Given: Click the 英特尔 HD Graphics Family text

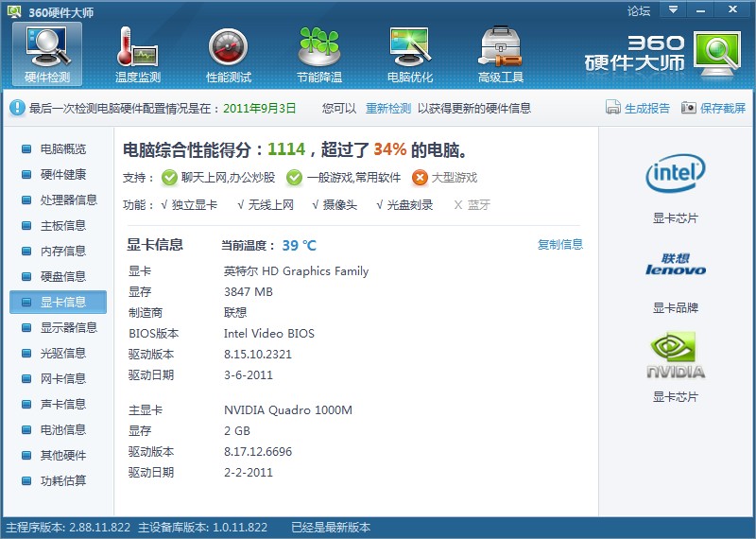Looking at the screenshot, I should 296,271.
